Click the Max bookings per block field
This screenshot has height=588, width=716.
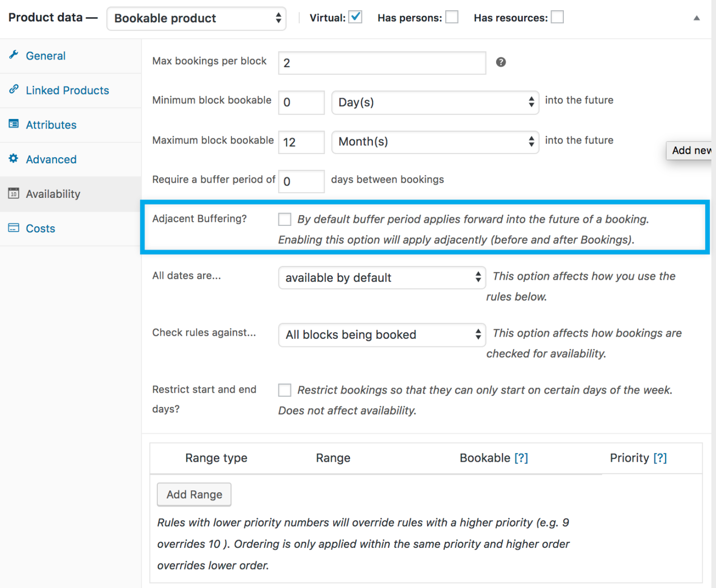coord(382,63)
